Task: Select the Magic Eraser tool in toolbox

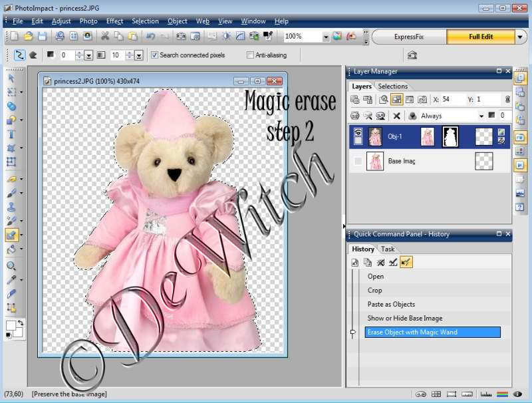Action: click(11, 235)
